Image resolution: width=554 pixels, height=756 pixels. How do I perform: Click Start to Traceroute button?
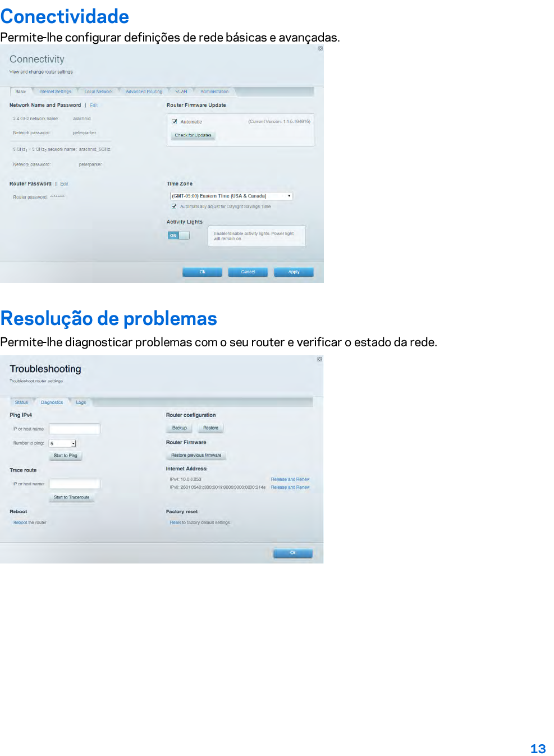(71, 498)
